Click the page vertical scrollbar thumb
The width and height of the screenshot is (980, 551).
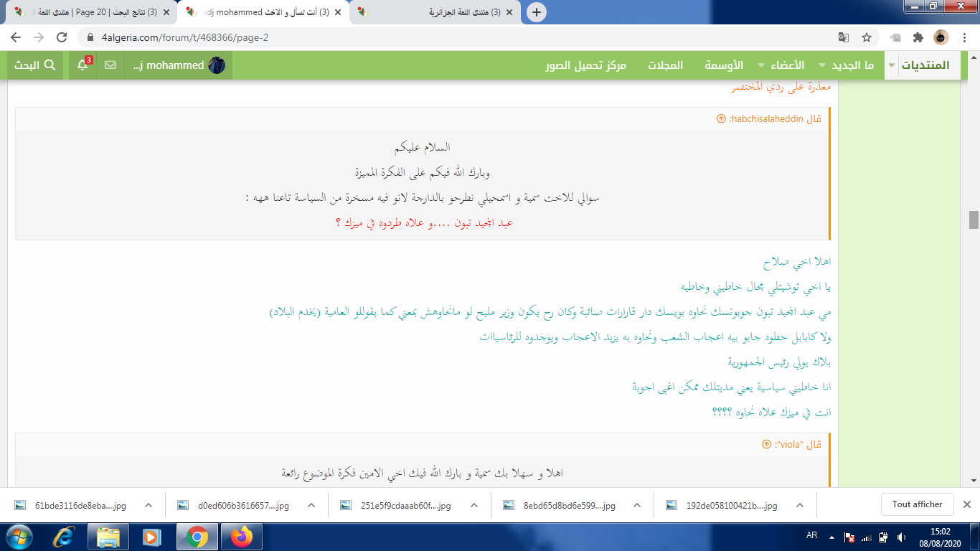coord(974,220)
